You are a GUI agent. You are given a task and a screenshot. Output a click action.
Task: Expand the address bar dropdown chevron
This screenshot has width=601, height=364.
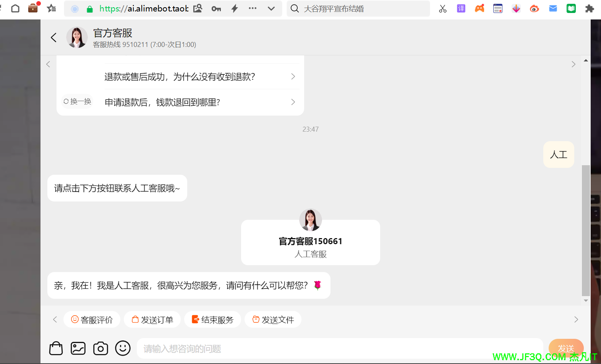[271, 8]
